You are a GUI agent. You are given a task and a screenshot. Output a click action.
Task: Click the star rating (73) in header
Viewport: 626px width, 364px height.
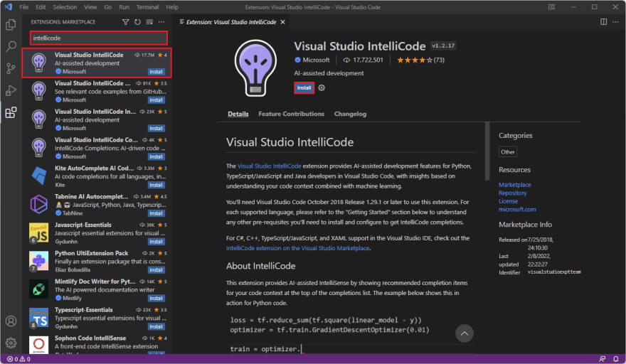[x=420, y=60]
